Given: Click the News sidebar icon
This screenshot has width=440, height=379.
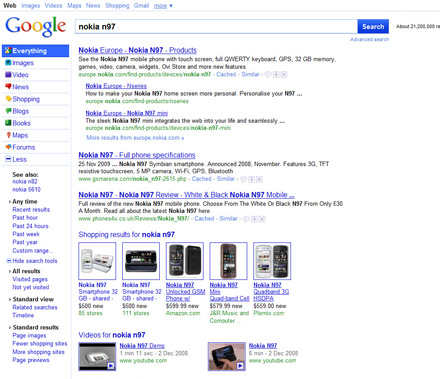Looking at the screenshot, I should point(8,87).
